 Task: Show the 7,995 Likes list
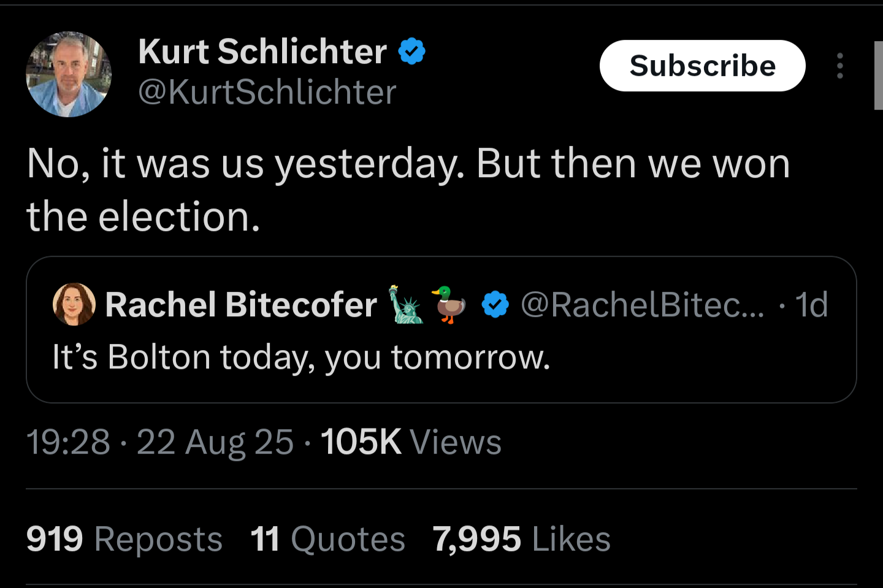click(522, 540)
